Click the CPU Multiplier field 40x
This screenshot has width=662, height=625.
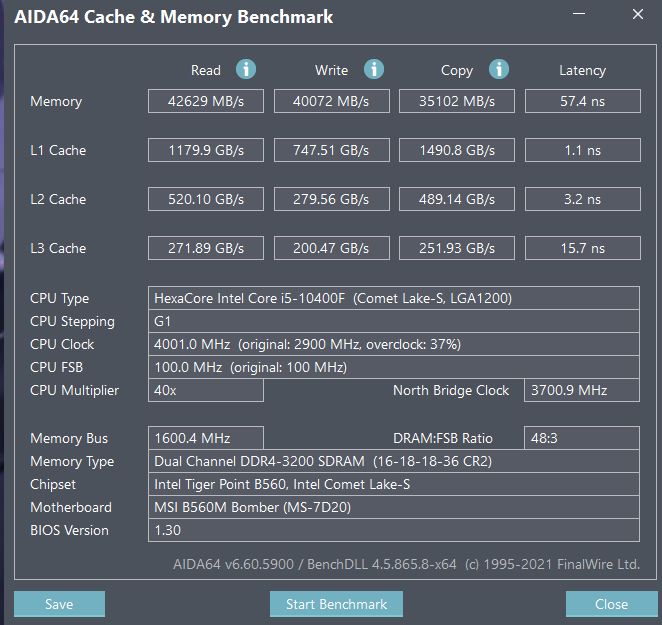[x=206, y=390]
